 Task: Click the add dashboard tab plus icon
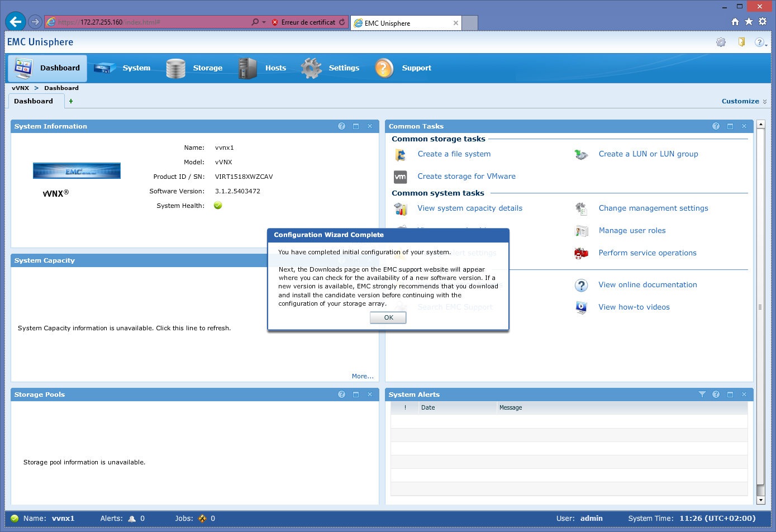(x=71, y=102)
